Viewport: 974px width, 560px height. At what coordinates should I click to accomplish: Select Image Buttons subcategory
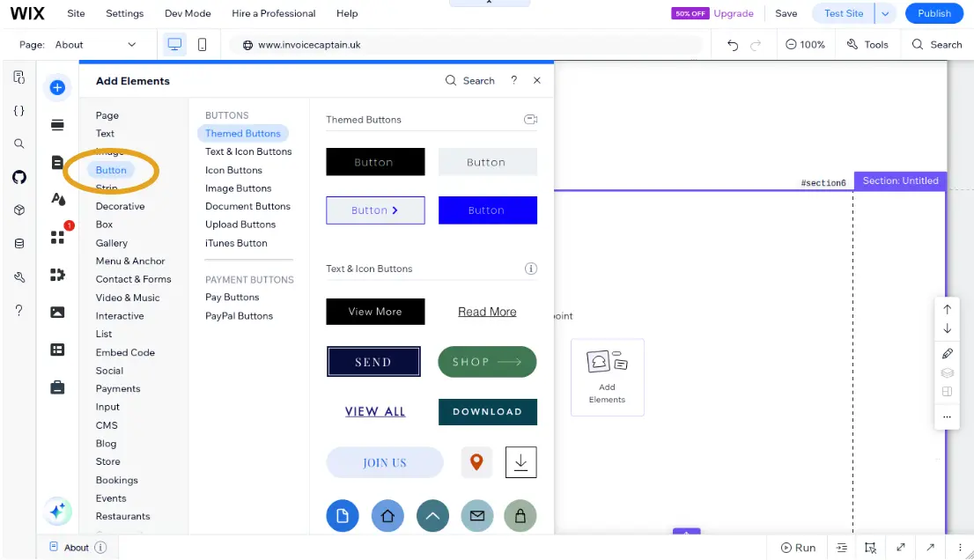point(238,188)
